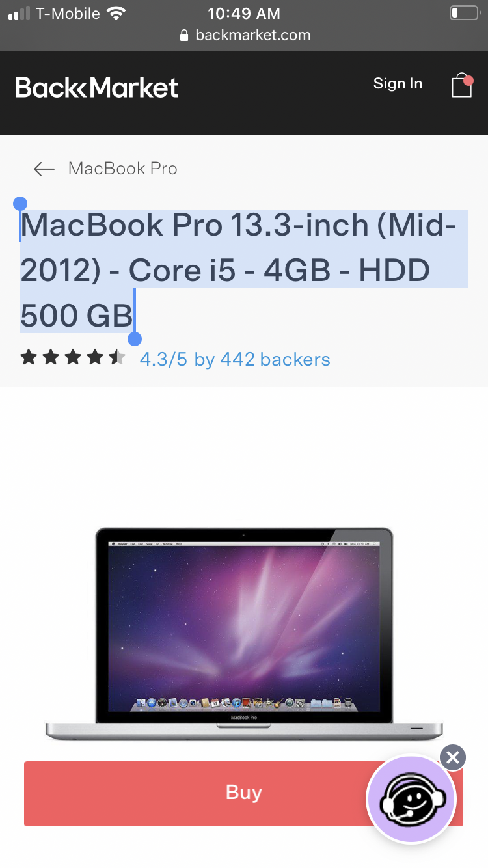
Task: Open the shopping bag cart icon
Action: 461,85
